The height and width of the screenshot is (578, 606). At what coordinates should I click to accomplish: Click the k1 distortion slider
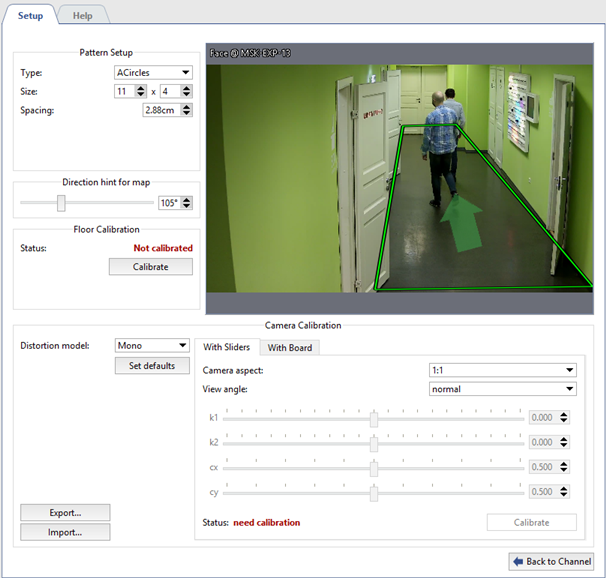click(x=373, y=419)
